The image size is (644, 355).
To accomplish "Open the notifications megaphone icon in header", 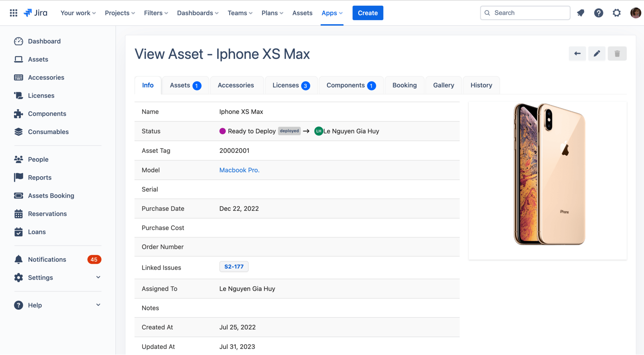I will pos(581,13).
